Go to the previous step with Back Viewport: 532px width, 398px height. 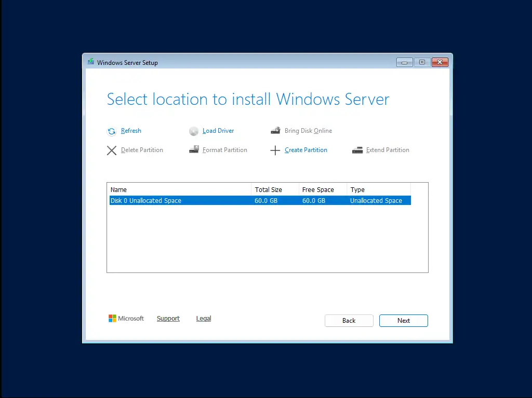pyautogui.click(x=349, y=321)
